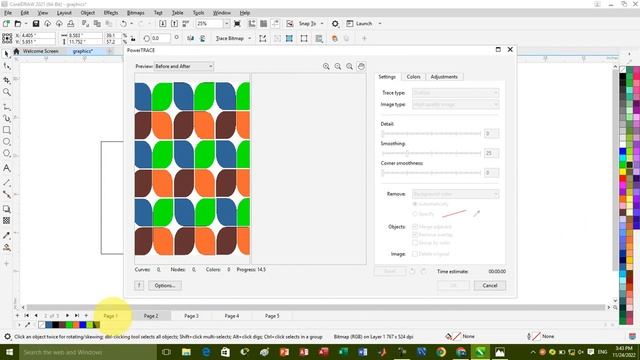Switch to Page 3 tab
This screenshot has height=360, width=640.
coord(191,316)
